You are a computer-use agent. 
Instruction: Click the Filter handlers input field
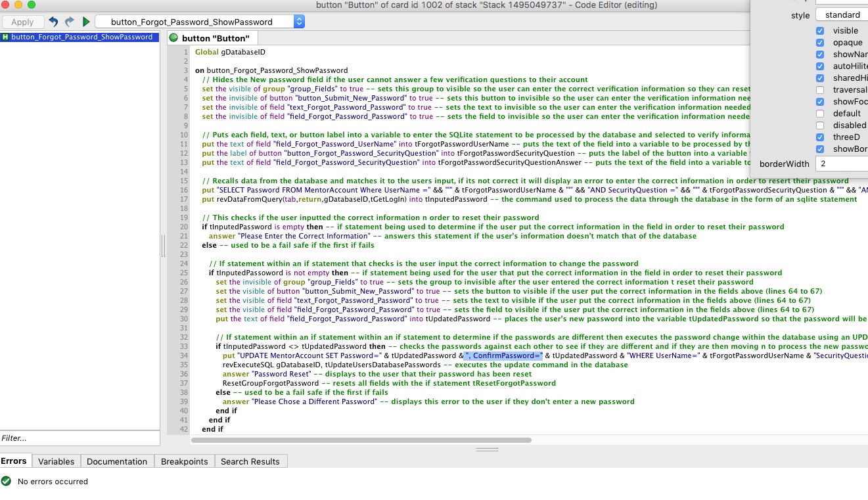79,438
